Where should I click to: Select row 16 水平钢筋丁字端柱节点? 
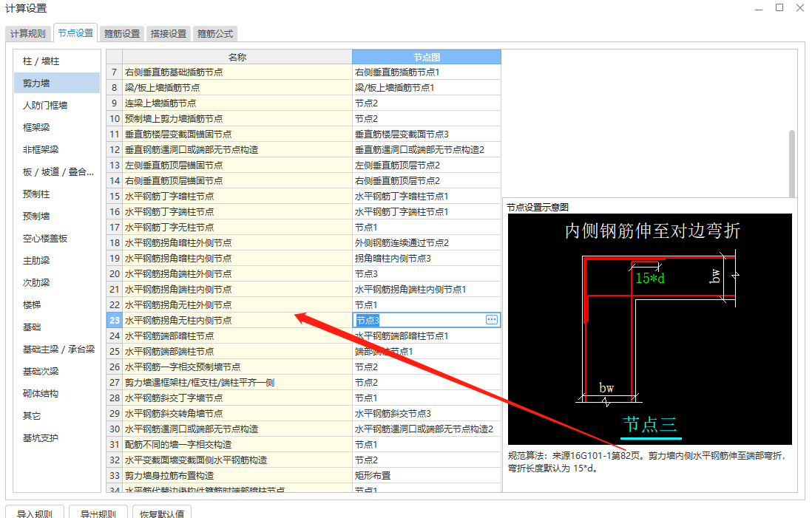304,212
